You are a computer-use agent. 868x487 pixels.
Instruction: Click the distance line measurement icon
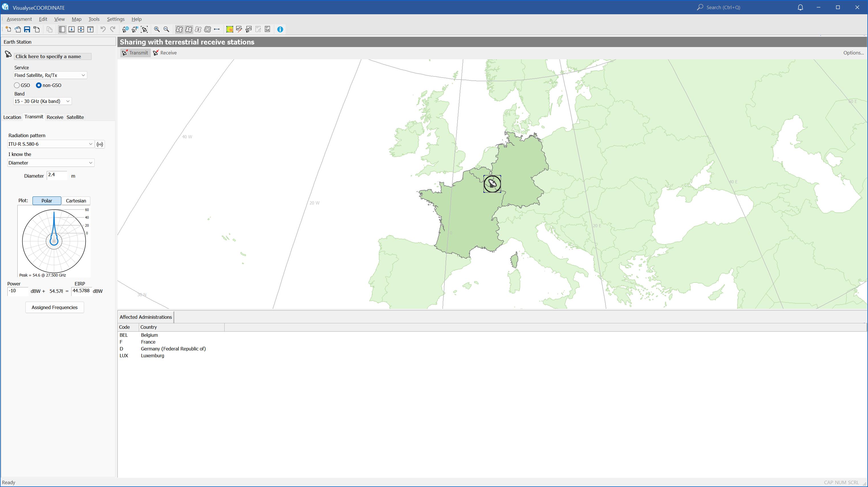tap(217, 29)
